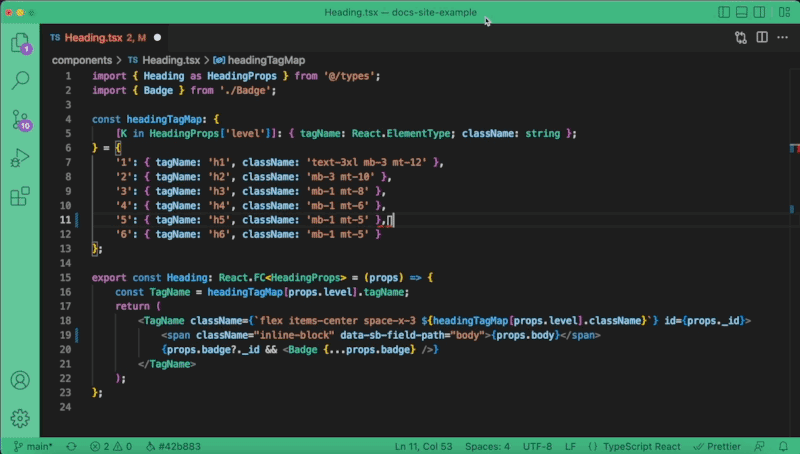Open the Search view in activity bar
The width and height of the screenshot is (800, 454).
[20, 80]
